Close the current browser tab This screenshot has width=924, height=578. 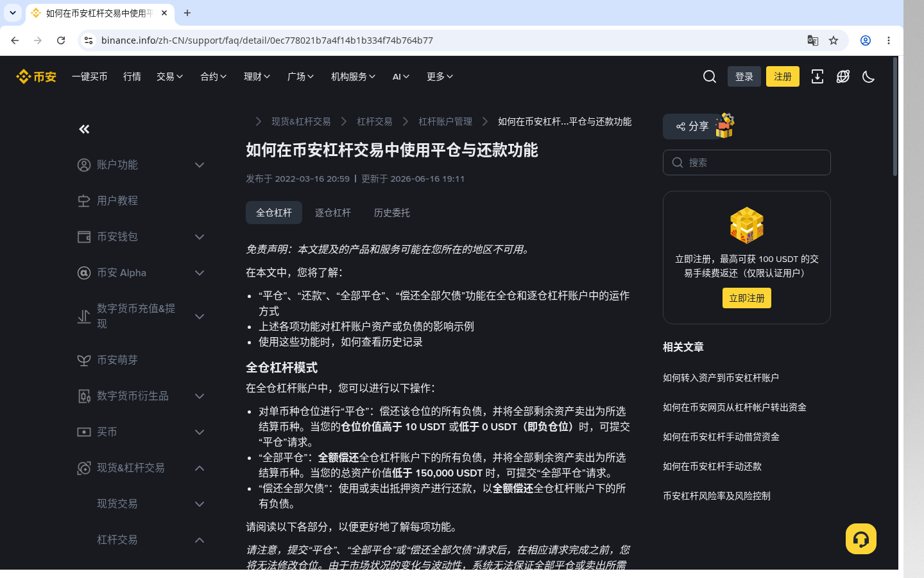pos(164,13)
